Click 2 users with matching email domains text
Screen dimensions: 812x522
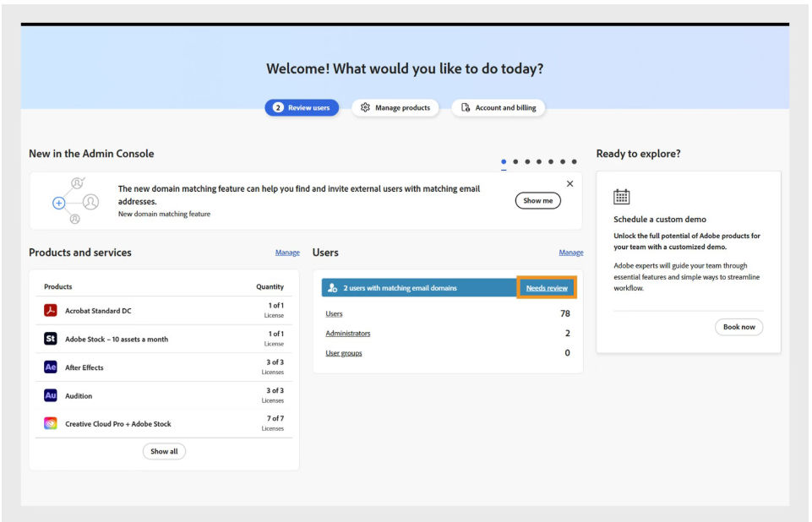pyautogui.click(x=400, y=288)
